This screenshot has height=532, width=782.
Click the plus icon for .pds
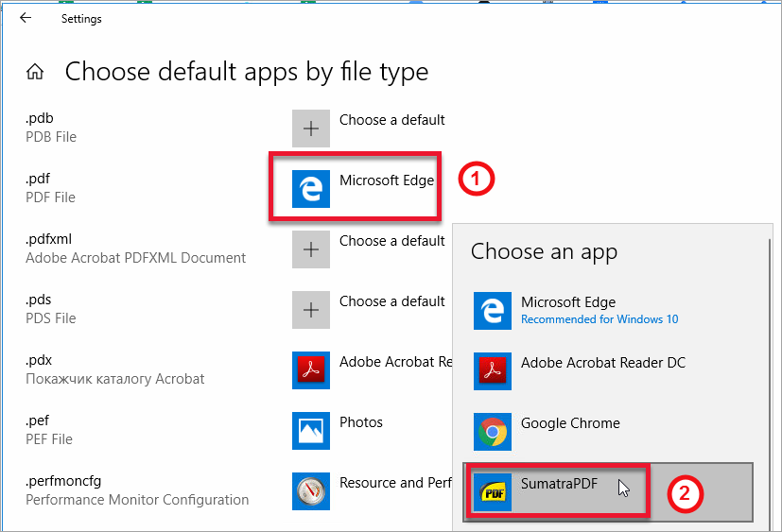pyautogui.click(x=311, y=309)
